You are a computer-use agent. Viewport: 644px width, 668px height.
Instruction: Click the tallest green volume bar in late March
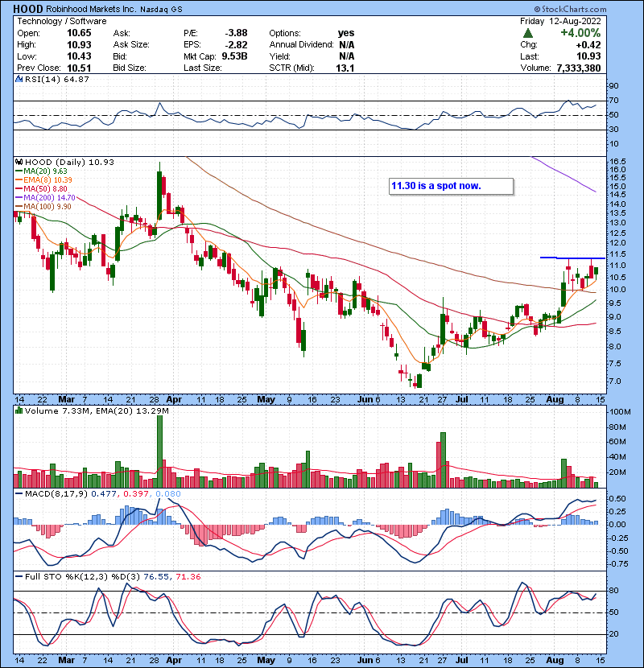[x=160, y=452]
